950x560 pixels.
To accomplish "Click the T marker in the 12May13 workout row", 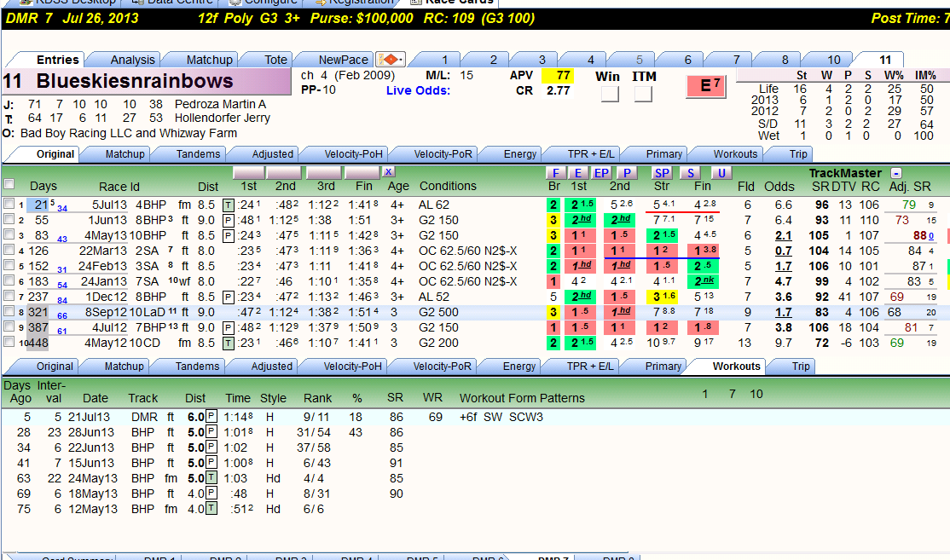I will pos(211,509).
